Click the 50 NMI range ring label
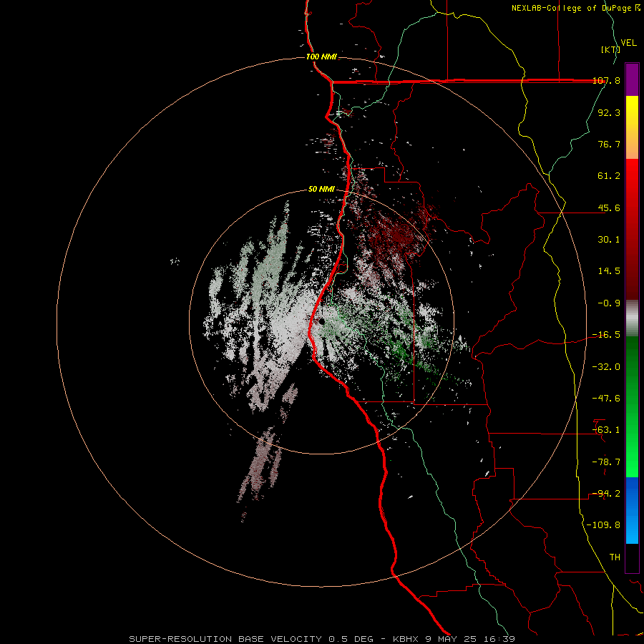 [321, 189]
